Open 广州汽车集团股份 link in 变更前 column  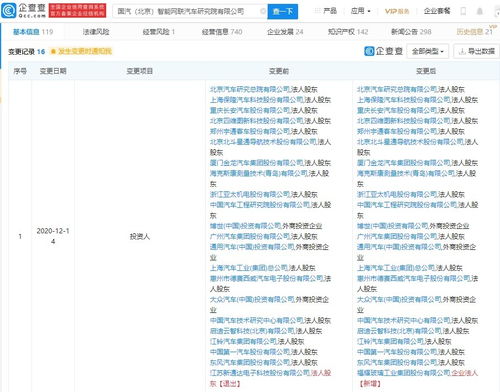250,236
